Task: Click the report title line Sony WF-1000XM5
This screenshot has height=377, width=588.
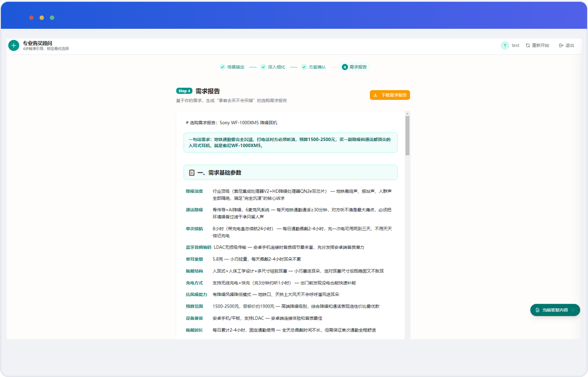Action: pyautogui.click(x=232, y=123)
